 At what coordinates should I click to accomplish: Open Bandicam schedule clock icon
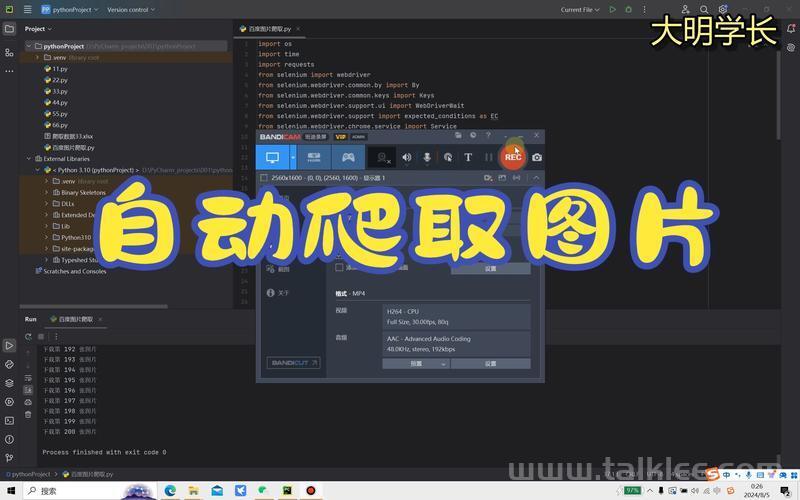click(473, 135)
